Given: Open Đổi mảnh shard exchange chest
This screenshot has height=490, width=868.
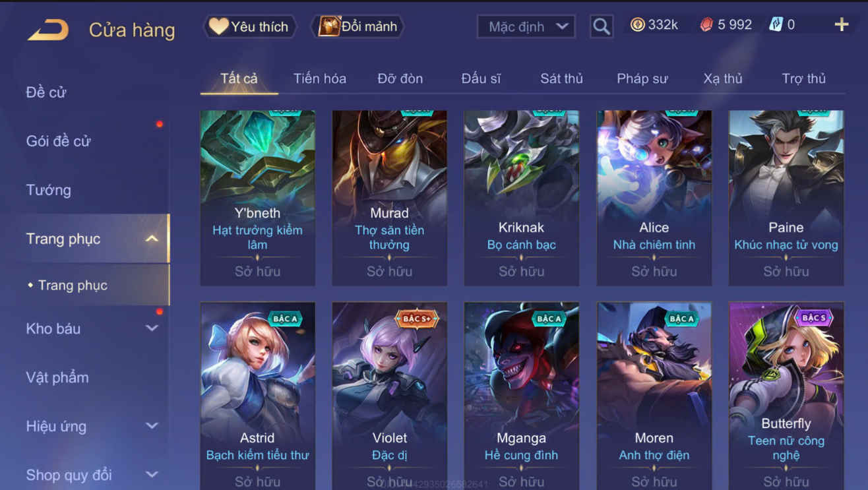Looking at the screenshot, I should (357, 26).
